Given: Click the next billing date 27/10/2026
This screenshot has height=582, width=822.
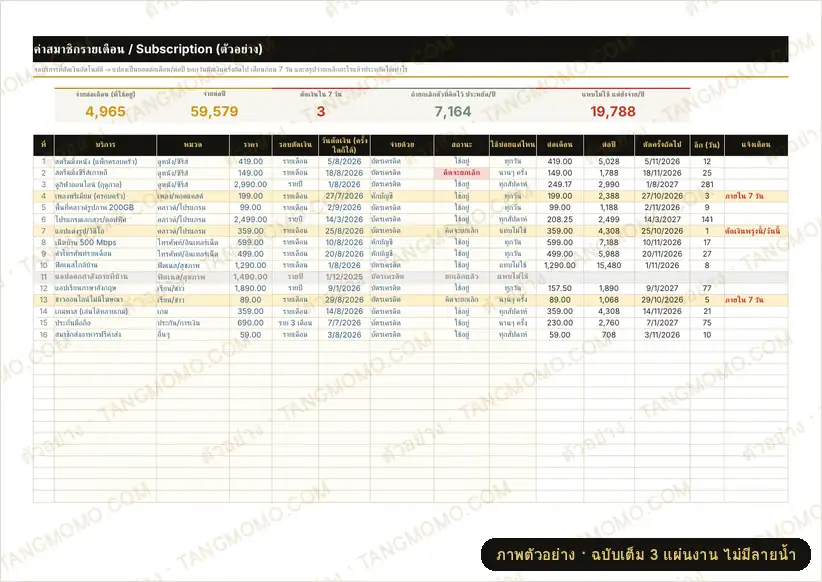Looking at the screenshot, I should pos(662,196).
